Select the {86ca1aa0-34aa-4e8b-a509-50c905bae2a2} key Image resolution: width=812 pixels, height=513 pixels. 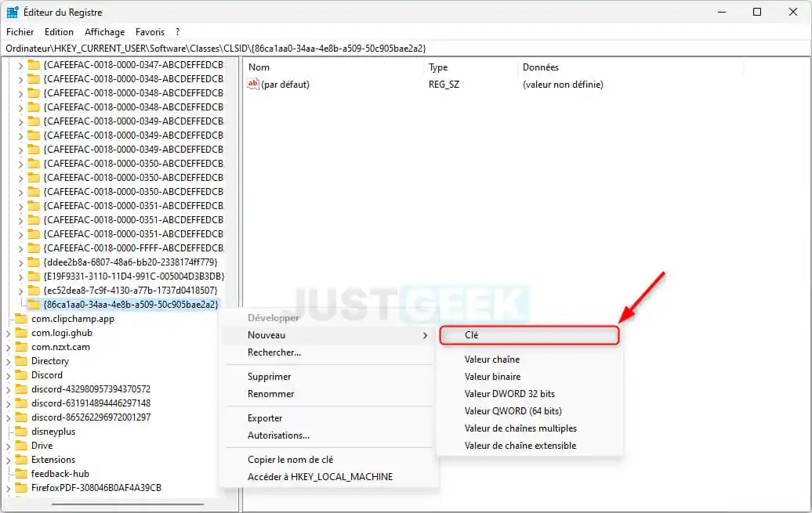pyautogui.click(x=130, y=305)
